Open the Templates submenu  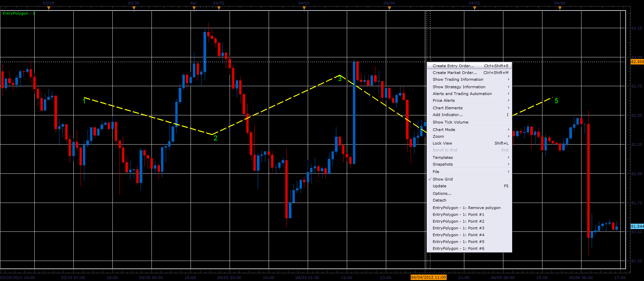coord(469,157)
